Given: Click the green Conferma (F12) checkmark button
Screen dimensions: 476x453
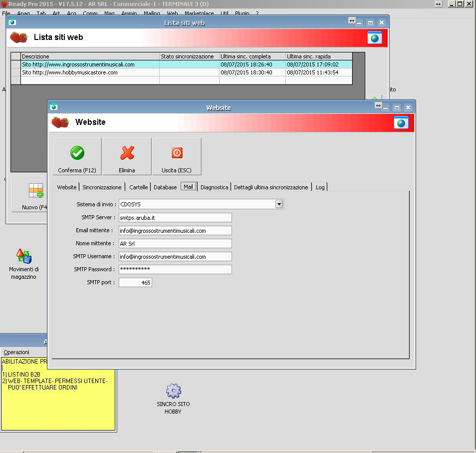Looking at the screenshot, I should [77, 156].
